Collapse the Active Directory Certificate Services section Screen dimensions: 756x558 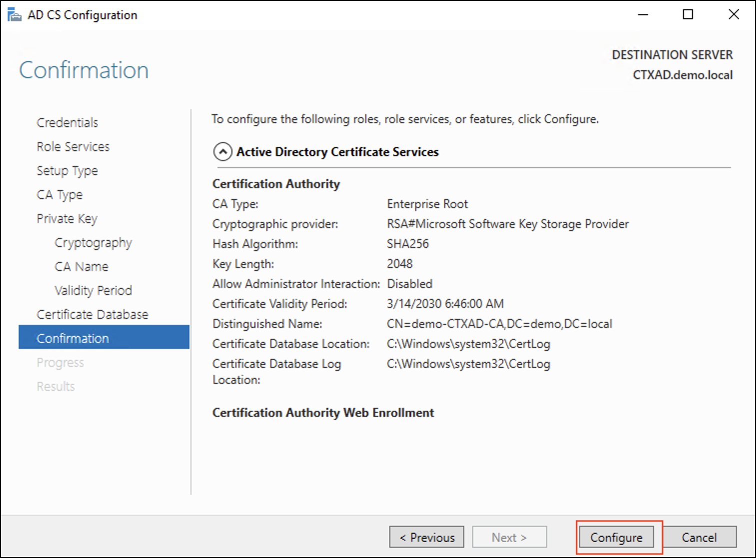point(222,151)
